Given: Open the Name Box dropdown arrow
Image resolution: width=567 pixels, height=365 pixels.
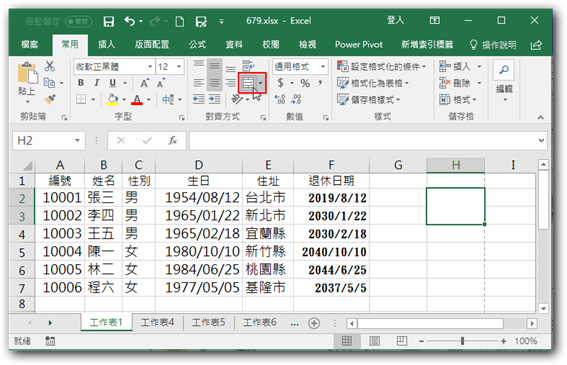Looking at the screenshot, I should (x=77, y=140).
